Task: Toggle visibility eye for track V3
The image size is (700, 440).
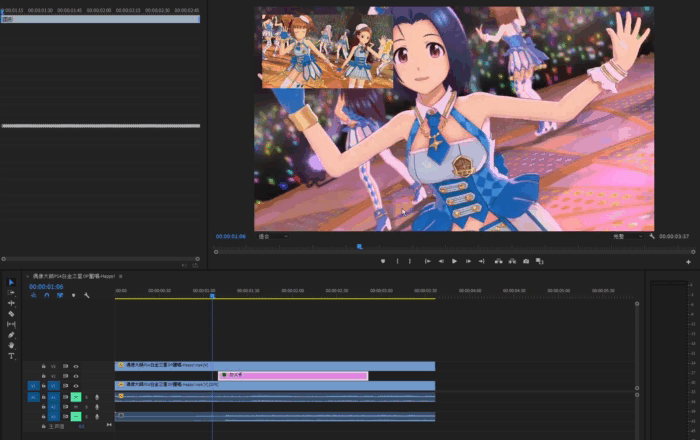Action: 76,366
